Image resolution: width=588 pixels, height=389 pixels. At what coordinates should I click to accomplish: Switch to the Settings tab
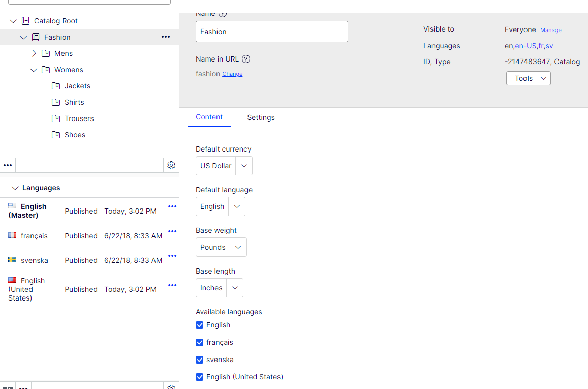[261, 117]
